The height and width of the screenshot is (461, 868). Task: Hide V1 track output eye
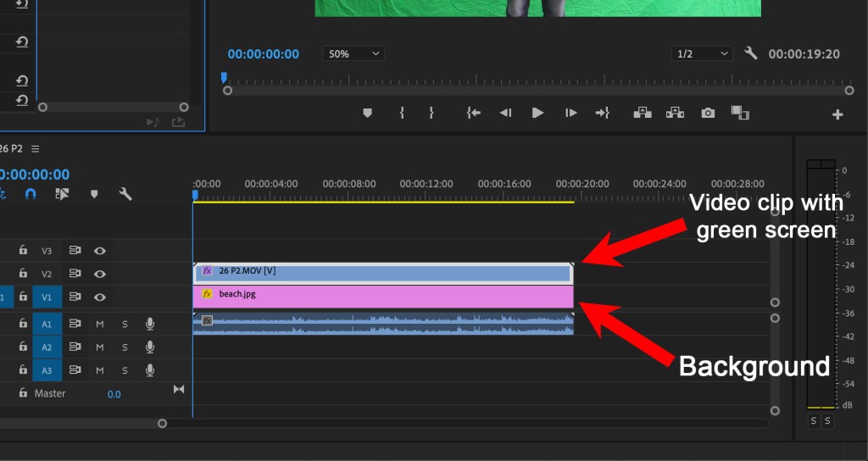(x=100, y=297)
